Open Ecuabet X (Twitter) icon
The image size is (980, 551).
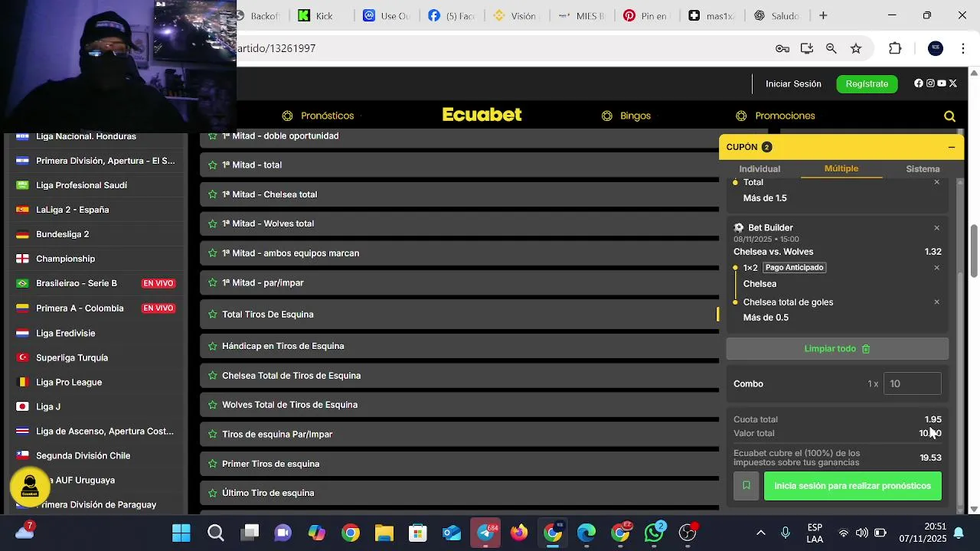tap(953, 83)
